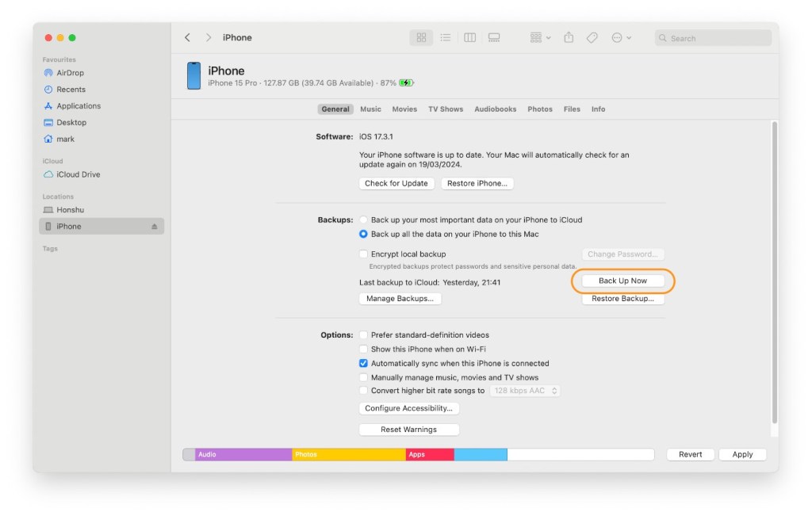Image resolution: width=812 pixels, height=516 pixels.
Task: Open the more actions ellipsis menu
Action: 621,37
